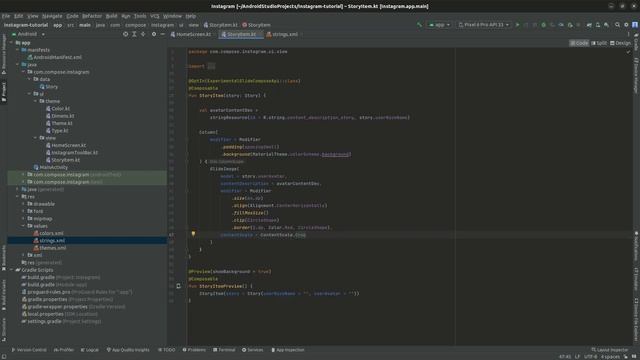Hide the Project panel with minus icon

tap(162, 34)
